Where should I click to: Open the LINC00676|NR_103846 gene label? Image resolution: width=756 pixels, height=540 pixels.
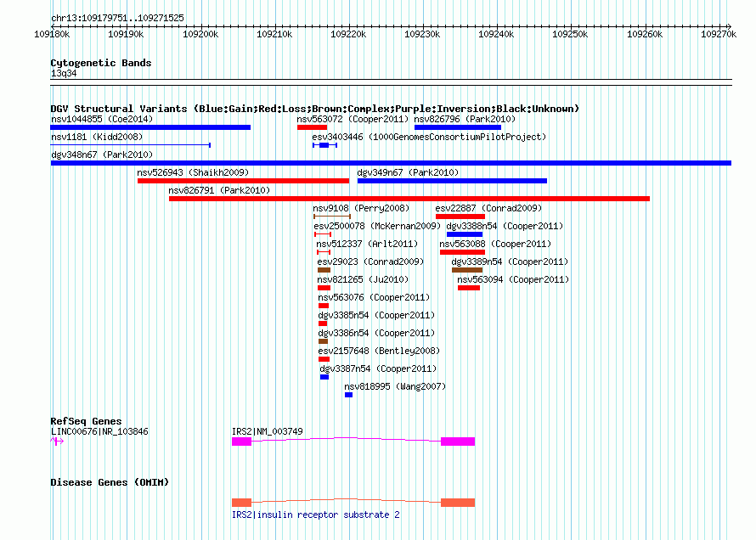[x=99, y=431]
